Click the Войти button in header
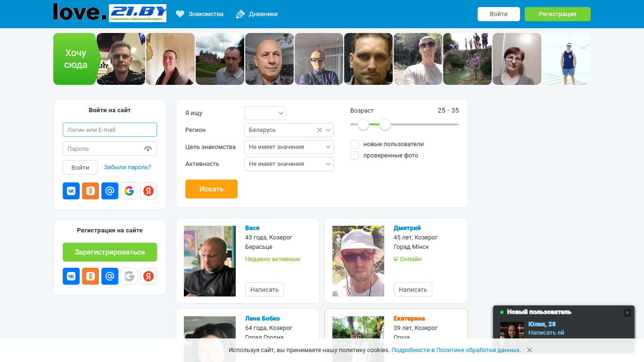644x362 pixels. point(499,14)
